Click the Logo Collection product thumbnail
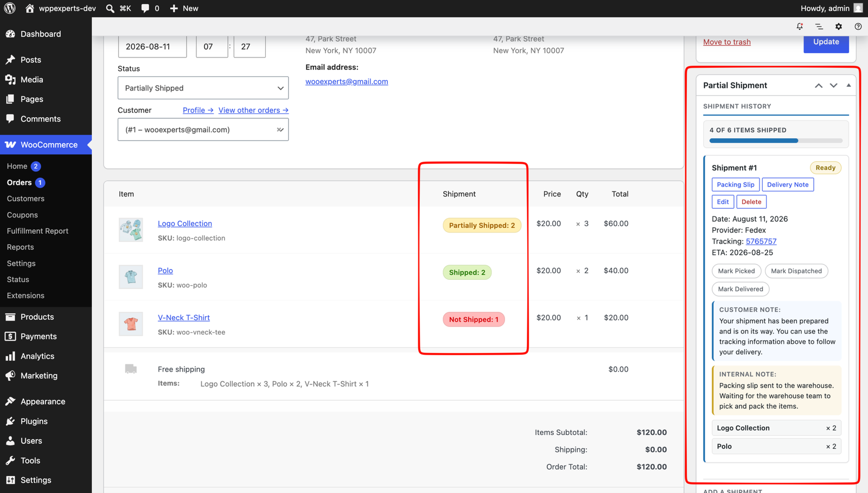Image resolution: width=868 pixels, height=493 pixels. pos(131,230)
